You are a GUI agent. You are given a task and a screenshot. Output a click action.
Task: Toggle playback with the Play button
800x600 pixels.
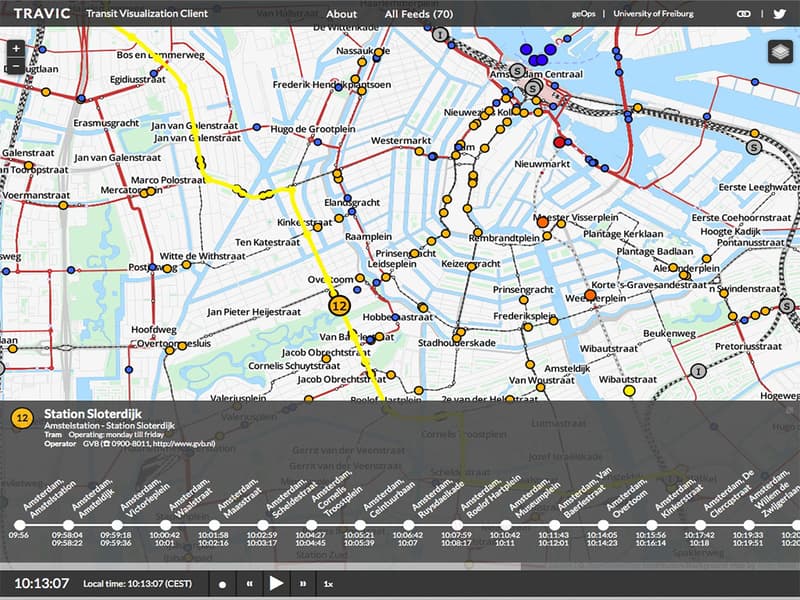point(275,584)
